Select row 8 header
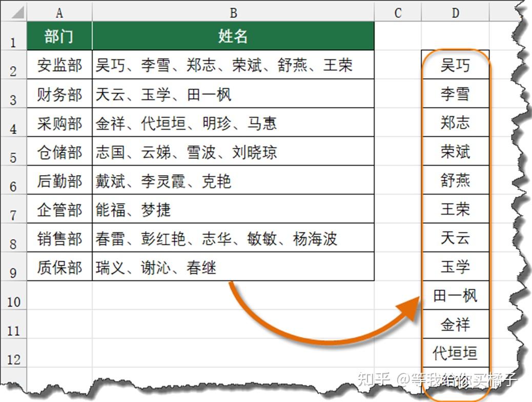 [x=13, y=238]
